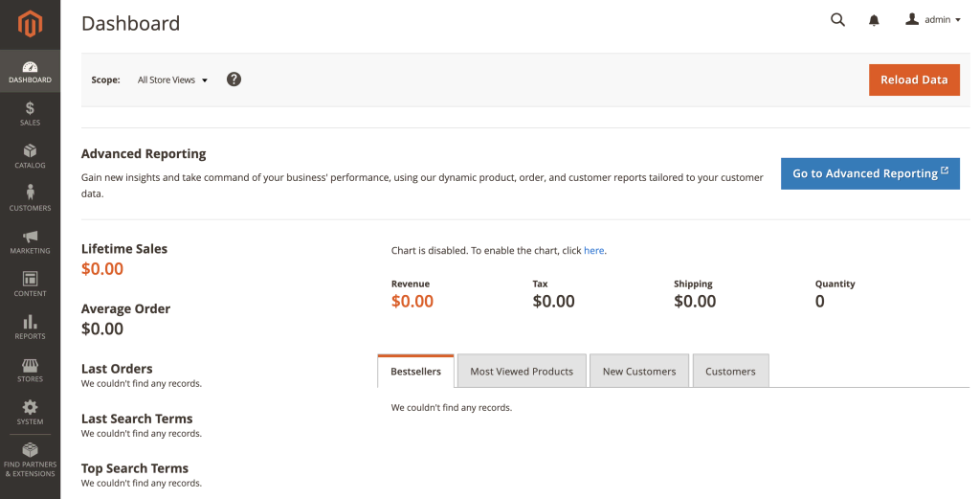Click the scope help question mark
This screenshot has height=499, width=980.
234,79
